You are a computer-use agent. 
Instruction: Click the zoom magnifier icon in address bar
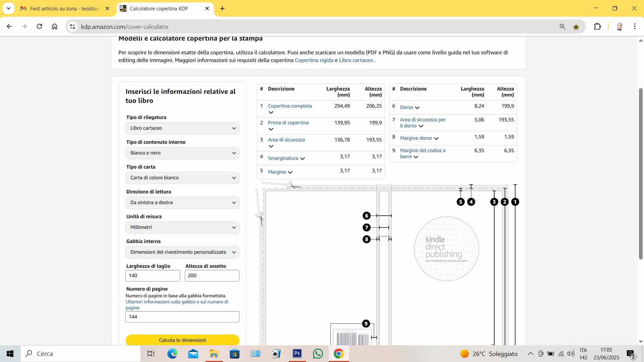[562, 27]
